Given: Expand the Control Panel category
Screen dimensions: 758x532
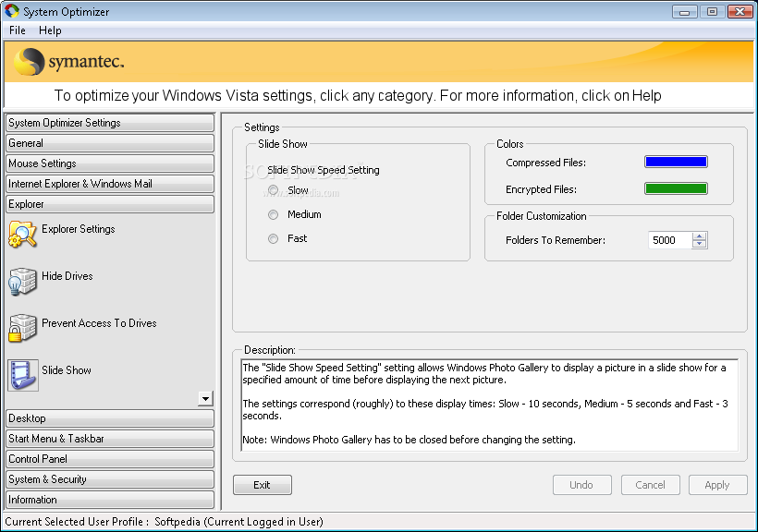Looking at the screenshot, I should [110, 459].
